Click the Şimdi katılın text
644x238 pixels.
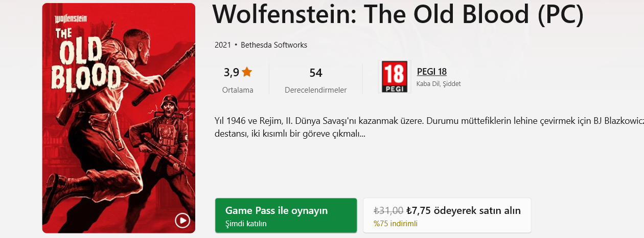tap(246, 224)
